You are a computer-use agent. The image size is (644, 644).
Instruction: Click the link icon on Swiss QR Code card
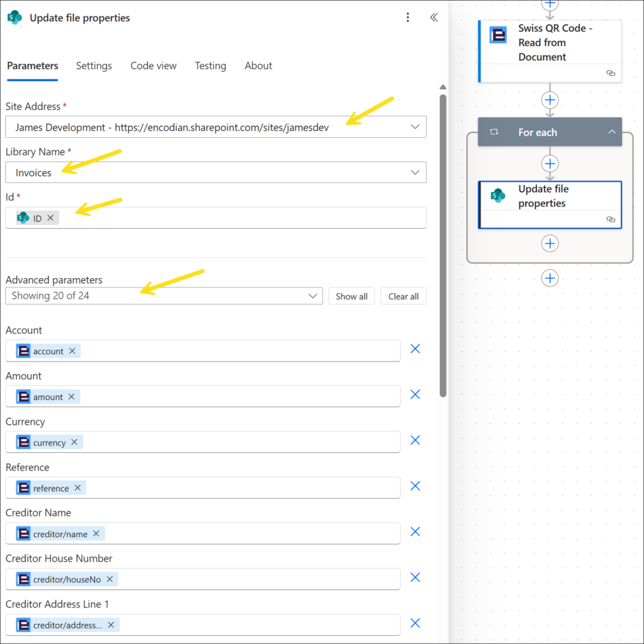[610, 73]
